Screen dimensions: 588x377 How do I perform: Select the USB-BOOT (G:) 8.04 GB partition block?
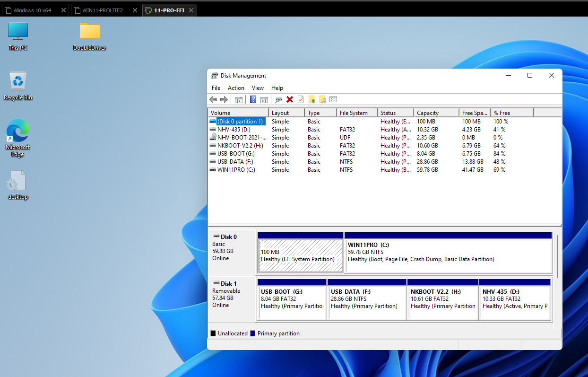pos(292,303)
